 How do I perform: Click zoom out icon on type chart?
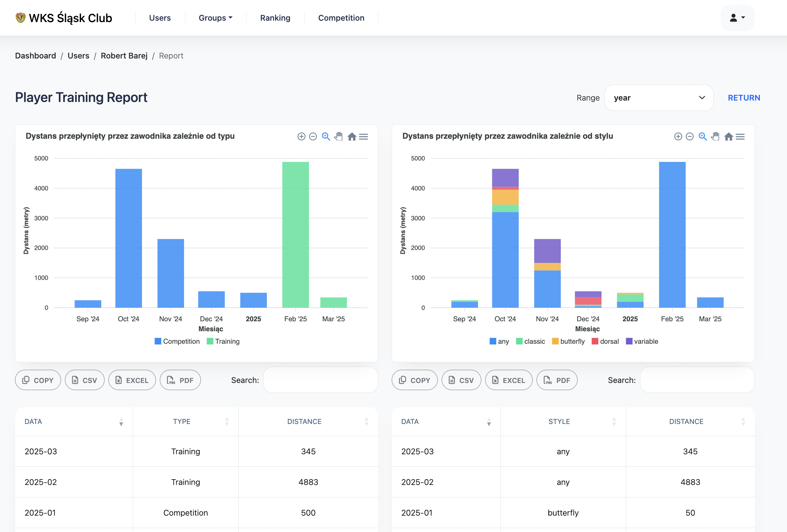coord(313,137)
